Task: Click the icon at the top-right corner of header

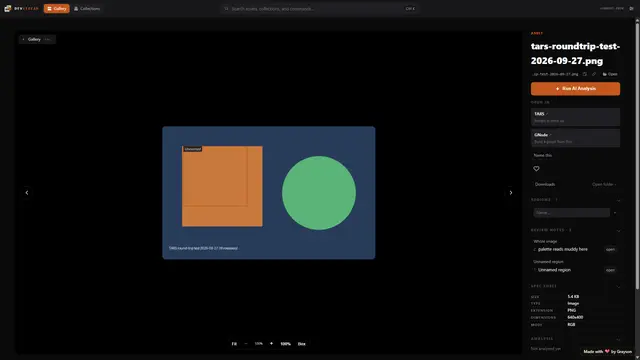Action: coord(631,9)
